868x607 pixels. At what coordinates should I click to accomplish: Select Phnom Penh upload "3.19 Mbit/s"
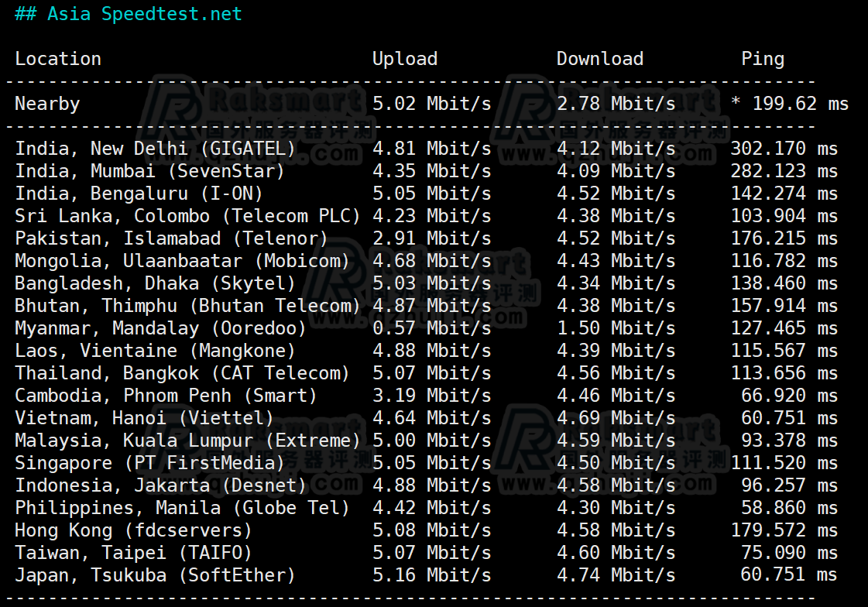tap(432, 395)
